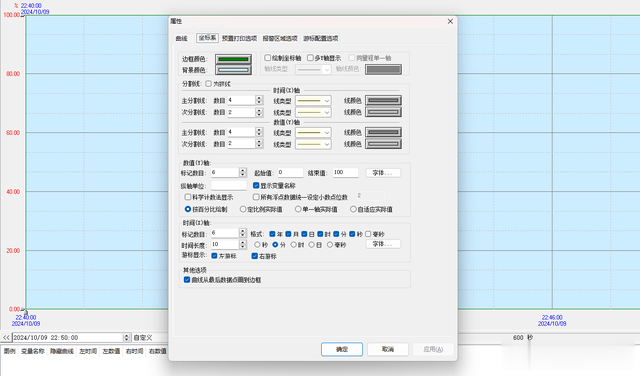Go to the 游标配置选项 tab
This screenshot has height=376, width=640.
(321, 38)
